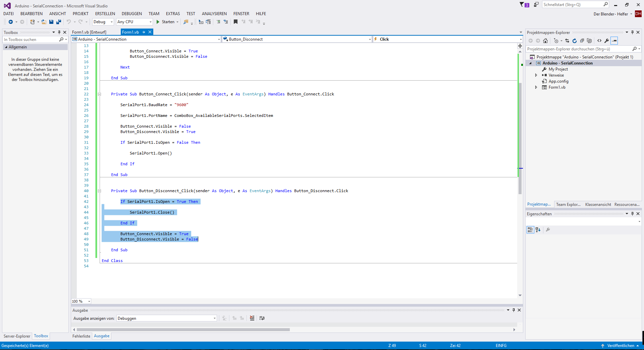Viewport: 644px width, 350px height.
Task: Toggle the Ausgabe panel auto-hide pin
Action: [x=514, y=310]
